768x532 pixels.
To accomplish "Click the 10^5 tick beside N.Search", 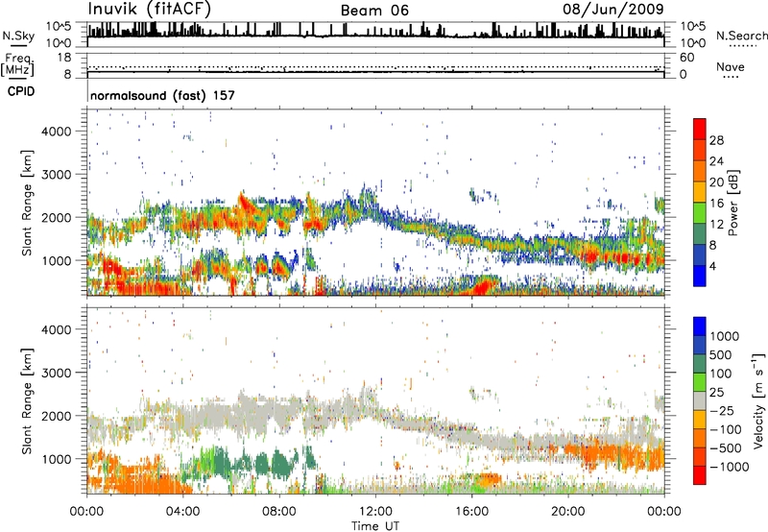I will point(692,27).
